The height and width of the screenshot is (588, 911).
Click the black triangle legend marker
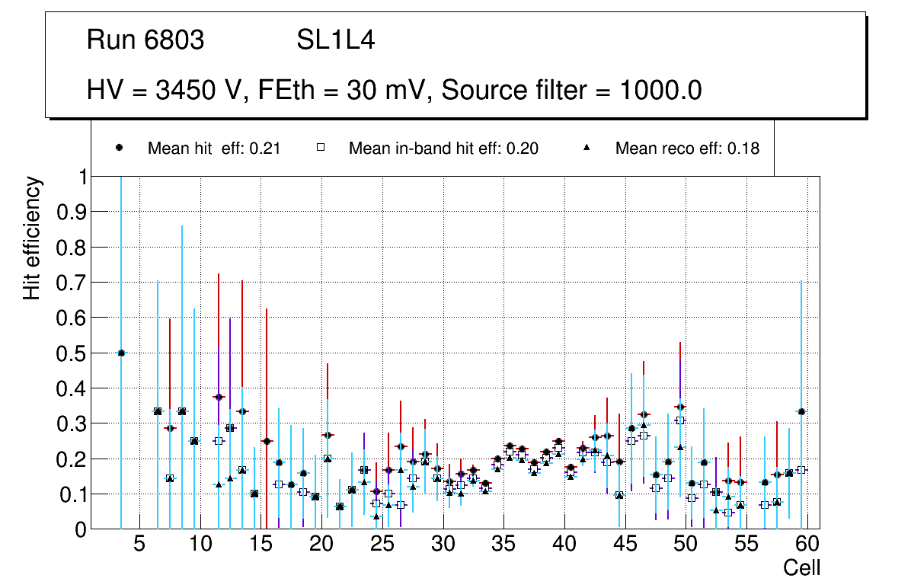click(588, 149)
